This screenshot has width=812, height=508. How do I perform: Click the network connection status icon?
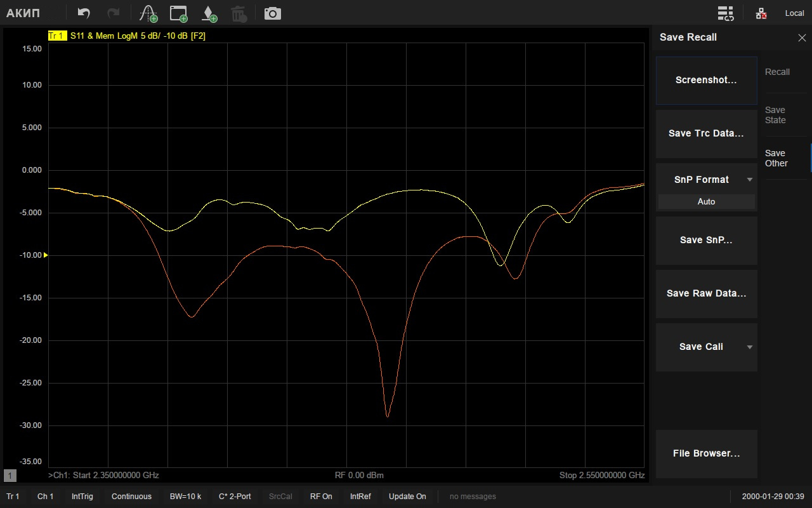[761, 13]
